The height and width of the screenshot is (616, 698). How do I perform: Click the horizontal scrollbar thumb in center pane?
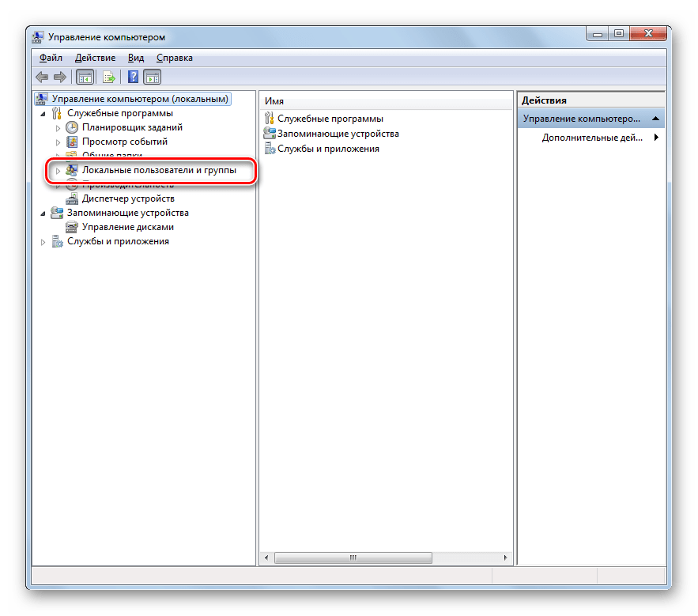click(x=353, y=557)
